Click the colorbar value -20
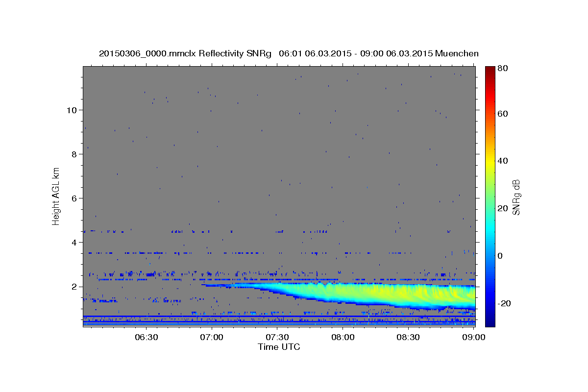The width and height of the screenshot is (588, 392). pos(503,303)
